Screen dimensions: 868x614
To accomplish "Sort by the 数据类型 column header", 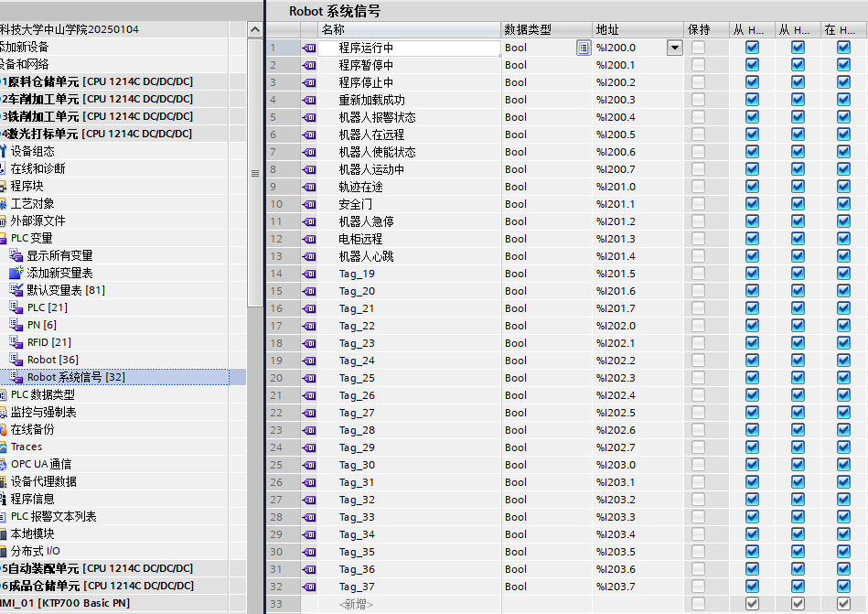I will (546, 30).
